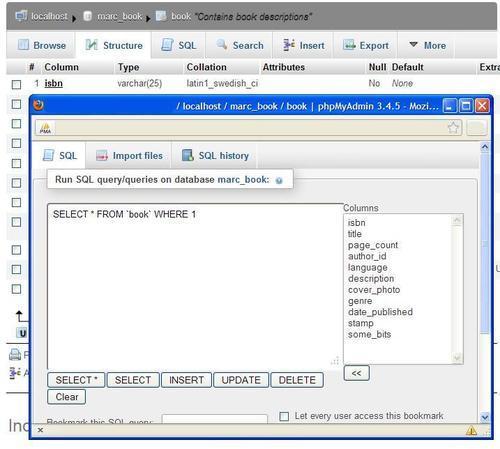Click the Browse tab icon
500x449 pixels.
pyautogui.click(x=23, y=45)
